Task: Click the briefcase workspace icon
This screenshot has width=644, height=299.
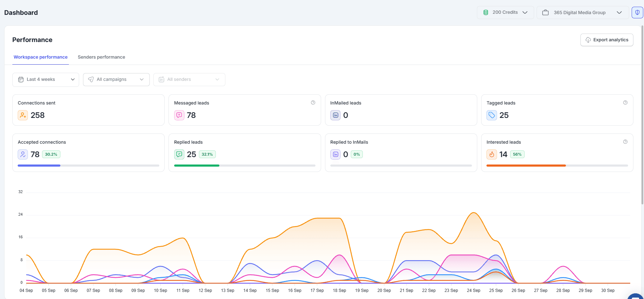Action: (545, 12)
